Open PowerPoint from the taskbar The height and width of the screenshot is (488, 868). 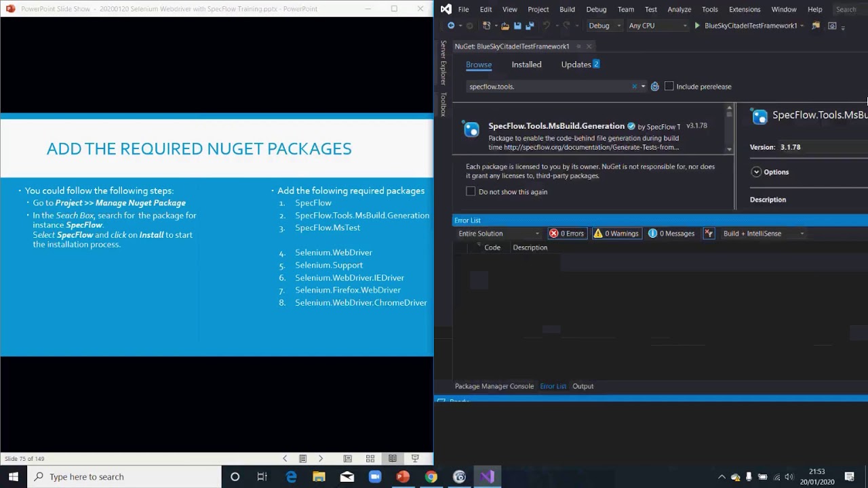403,476
